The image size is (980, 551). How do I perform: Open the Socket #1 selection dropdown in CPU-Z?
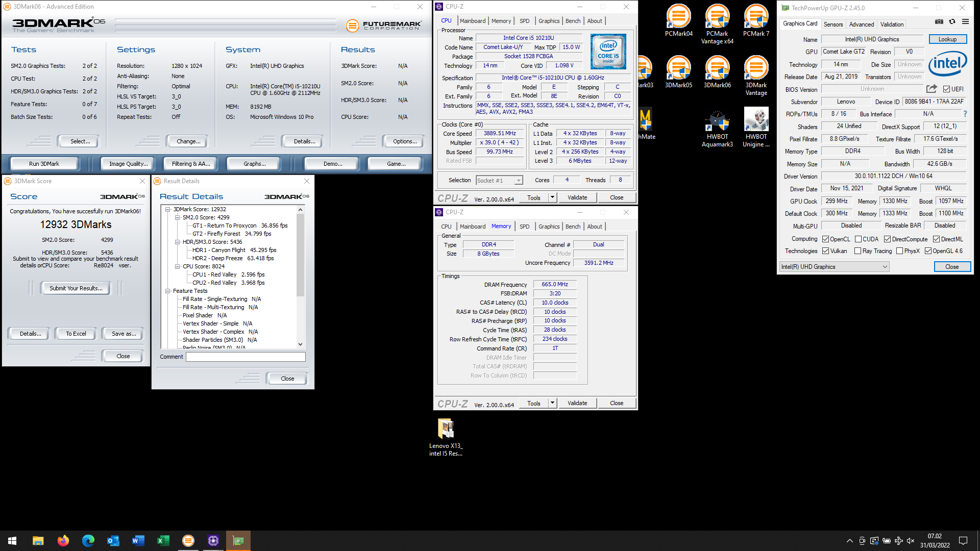[499, 181]
